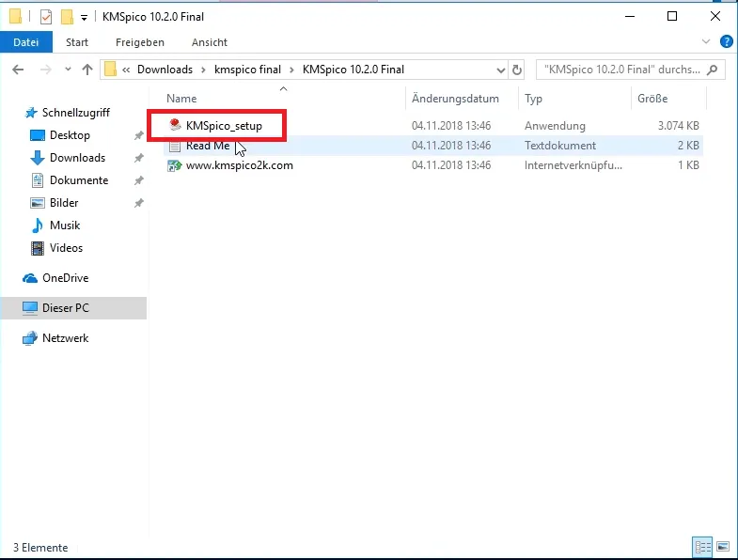This screenshot has height=560, width=738.
Task: Click the New Folder quick access icon
Action: click(68, 17)
